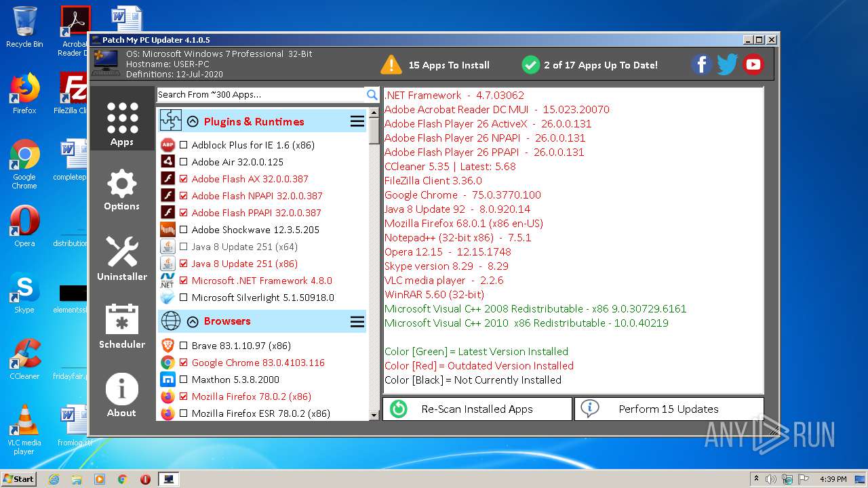Check Adblock Plus for IE 1.6
This screenshot has width=868, height=488.
tap(184, 145)
